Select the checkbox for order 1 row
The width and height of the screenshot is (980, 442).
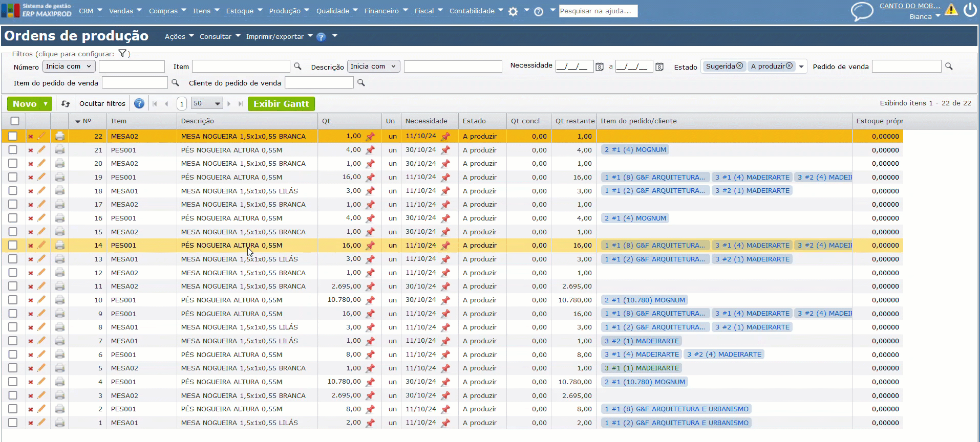tap(13, 423)
